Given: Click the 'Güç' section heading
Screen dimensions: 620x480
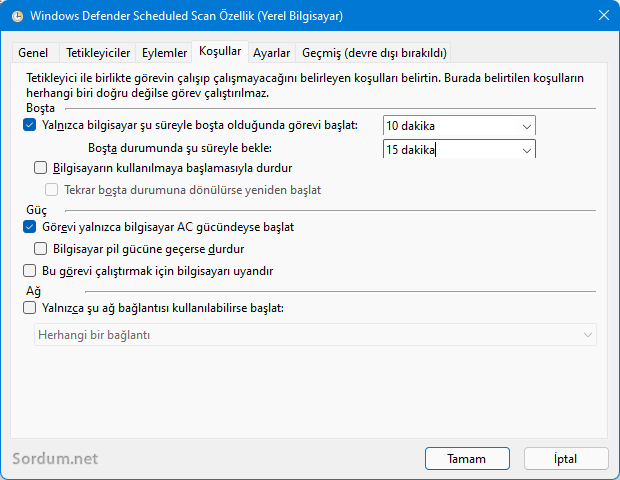Looking at the screenshot, I should (36, 210).
